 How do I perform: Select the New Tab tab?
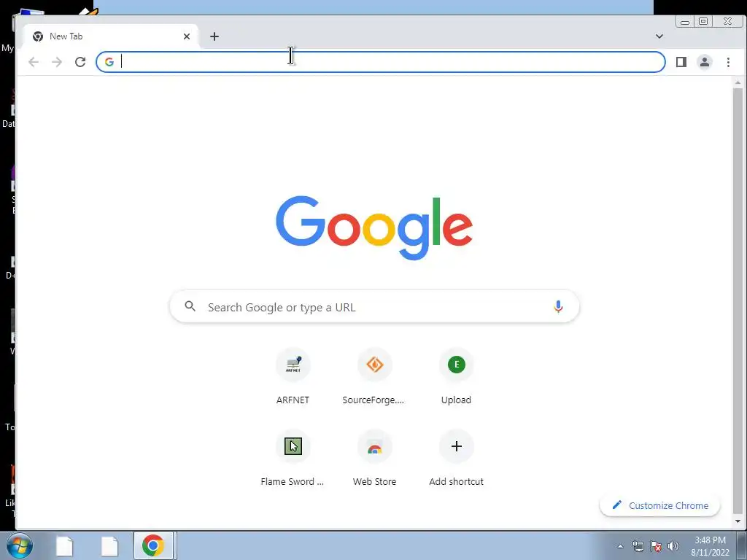[111, 36]
